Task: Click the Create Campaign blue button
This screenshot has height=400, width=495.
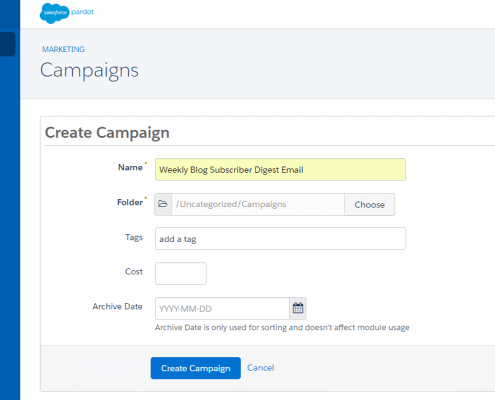Action: coord(196,368)
